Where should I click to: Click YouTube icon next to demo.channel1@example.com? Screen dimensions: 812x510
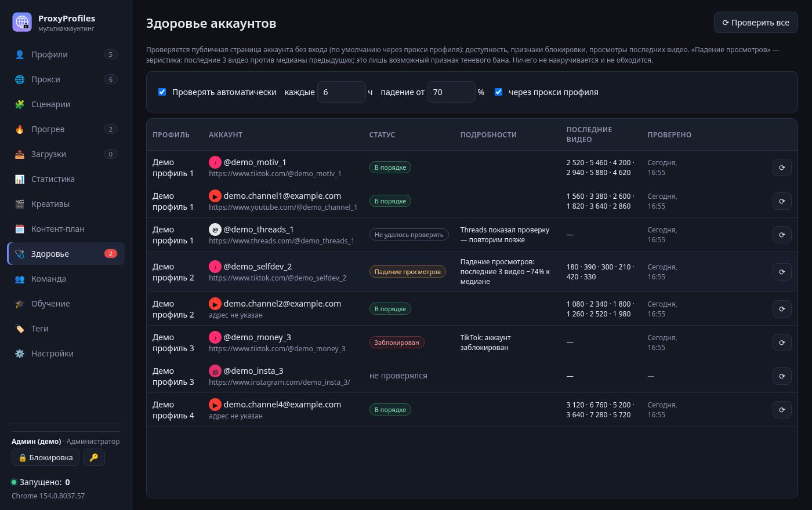[x=215, y=196]
